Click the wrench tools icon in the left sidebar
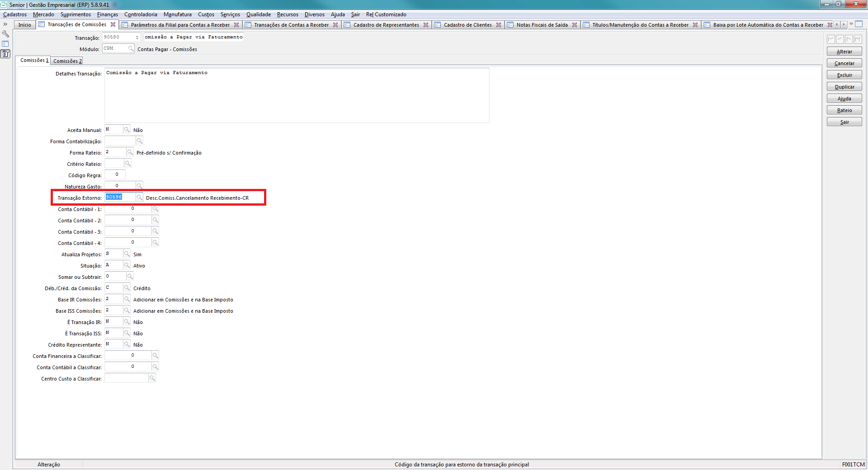 pyautogui.click(x=5, y=34)
